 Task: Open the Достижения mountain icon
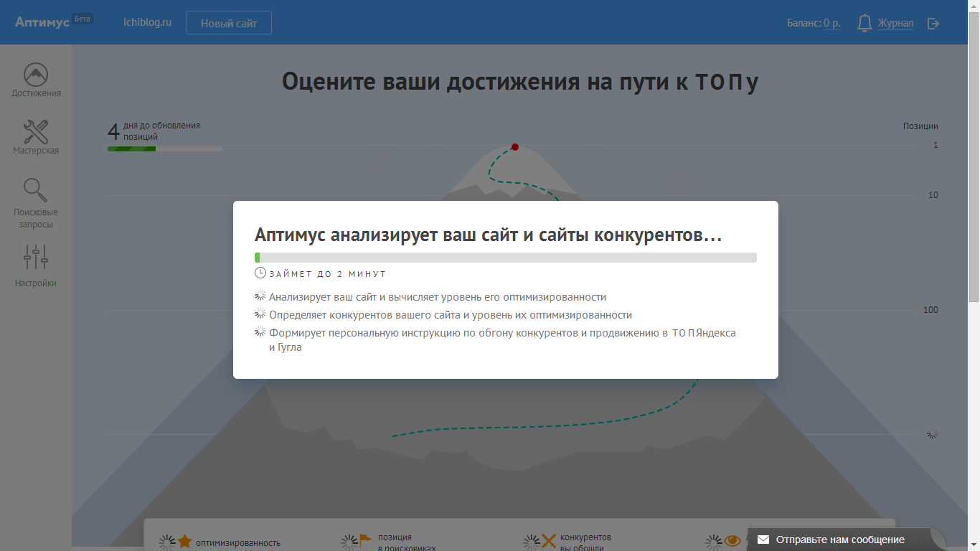click(36, 74)
